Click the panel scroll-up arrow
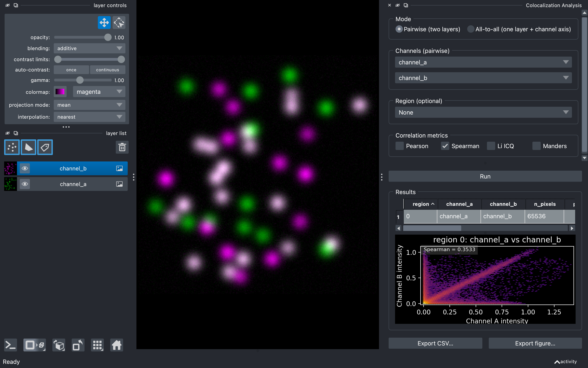Screen dimensions: 588x368 585,13
